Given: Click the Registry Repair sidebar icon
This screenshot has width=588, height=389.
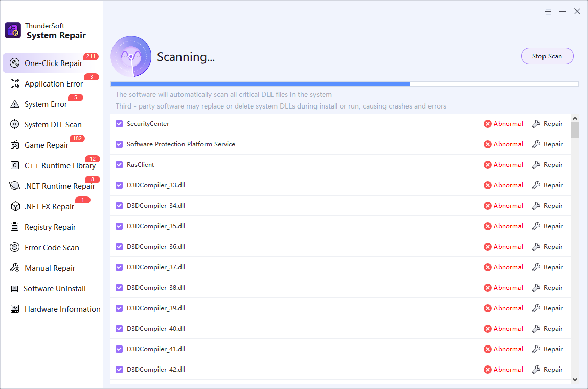Looking at the screenshot, I should (x=15, y=227).
